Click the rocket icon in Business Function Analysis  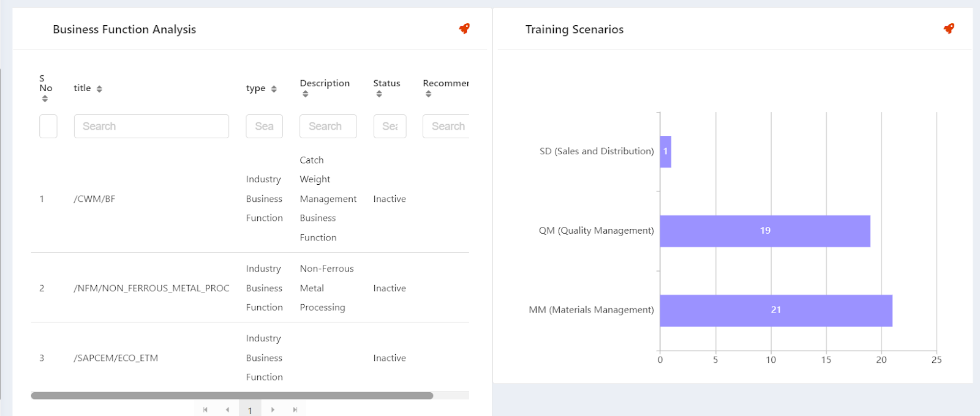click(464, 29)
